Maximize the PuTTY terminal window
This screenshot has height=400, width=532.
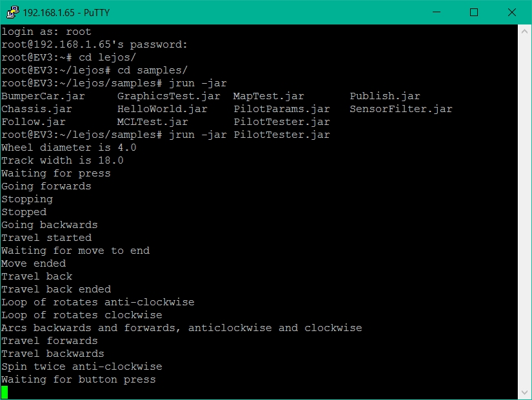tap(474, 12)
